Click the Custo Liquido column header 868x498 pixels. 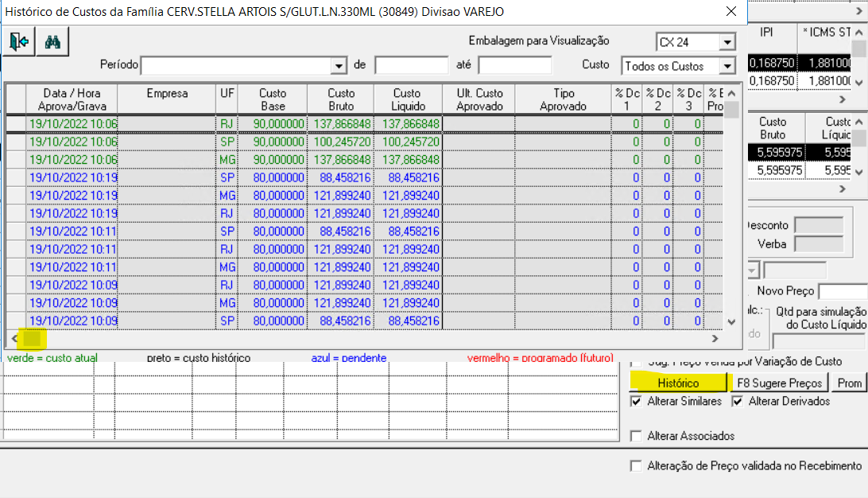pos(409,99)
